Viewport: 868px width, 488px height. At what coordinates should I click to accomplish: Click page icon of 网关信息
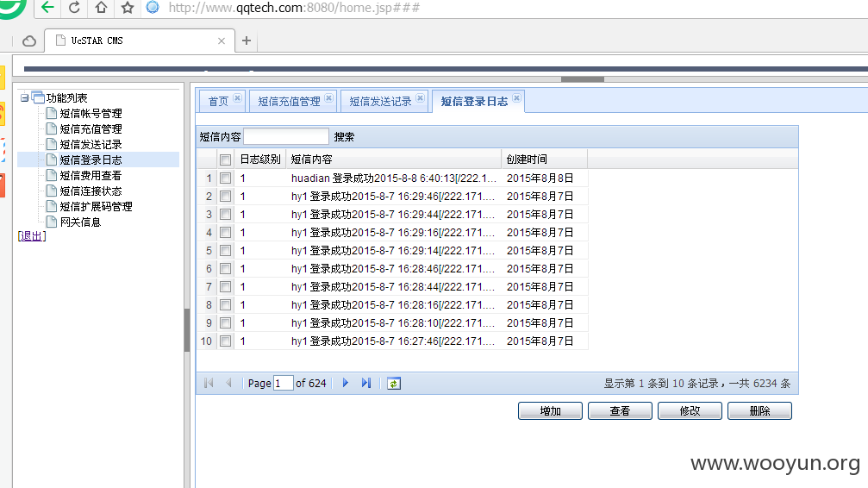pyautogui.click(x=52, y=222)
